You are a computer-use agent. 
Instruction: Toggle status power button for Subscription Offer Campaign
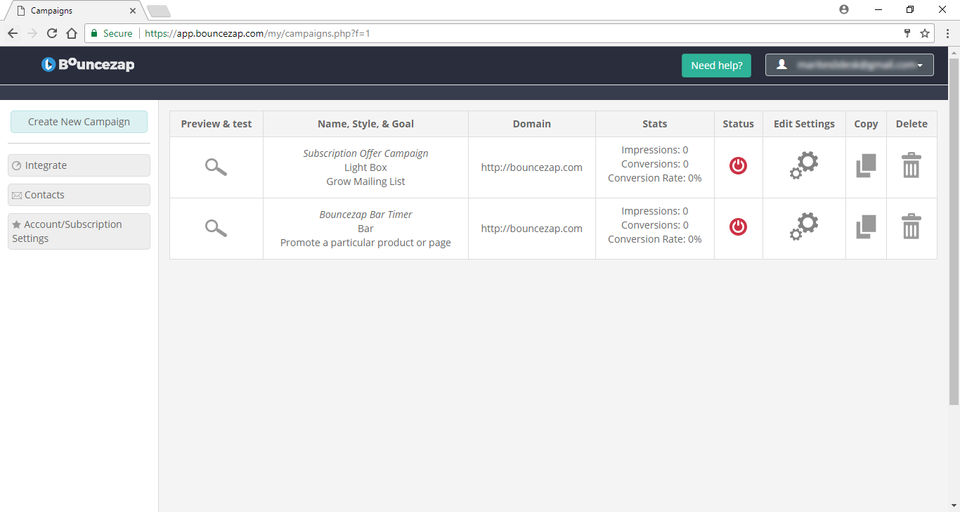coord(738,165)
